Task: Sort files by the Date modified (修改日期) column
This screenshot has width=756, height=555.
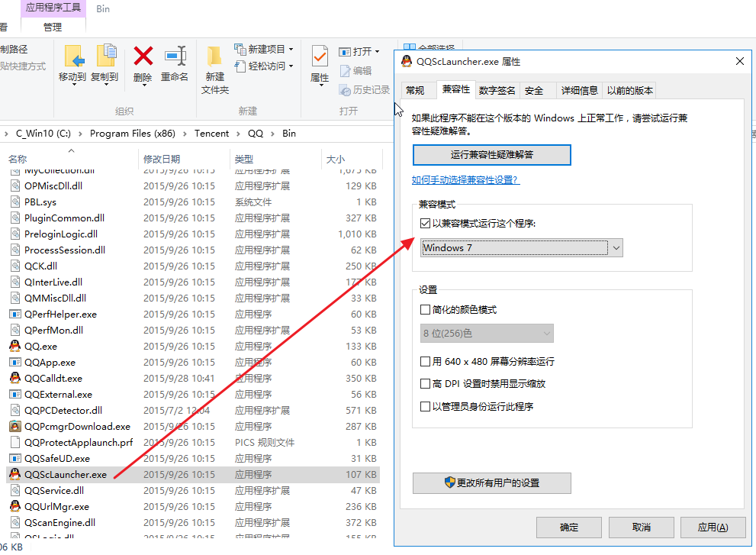Action: 162,160
